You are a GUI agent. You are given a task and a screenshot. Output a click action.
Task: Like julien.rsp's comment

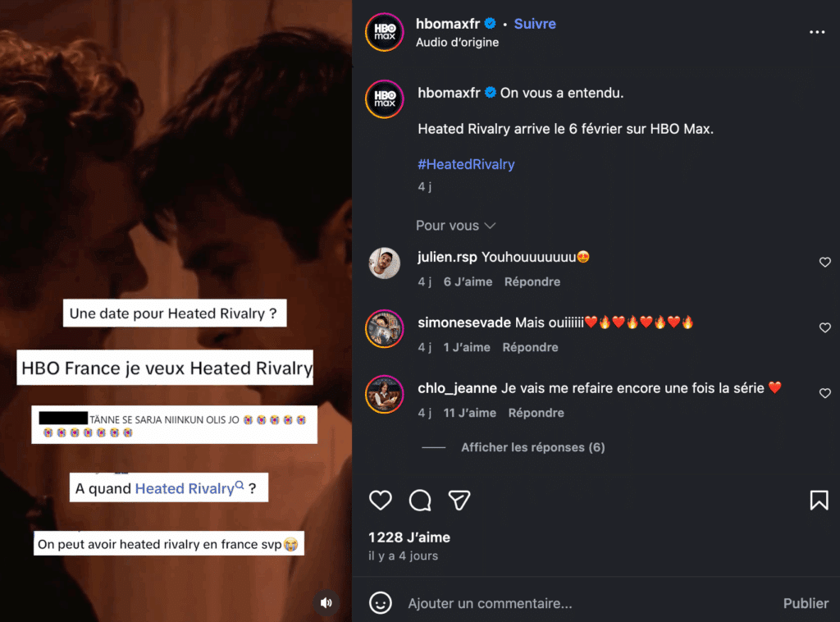point(825,263)
